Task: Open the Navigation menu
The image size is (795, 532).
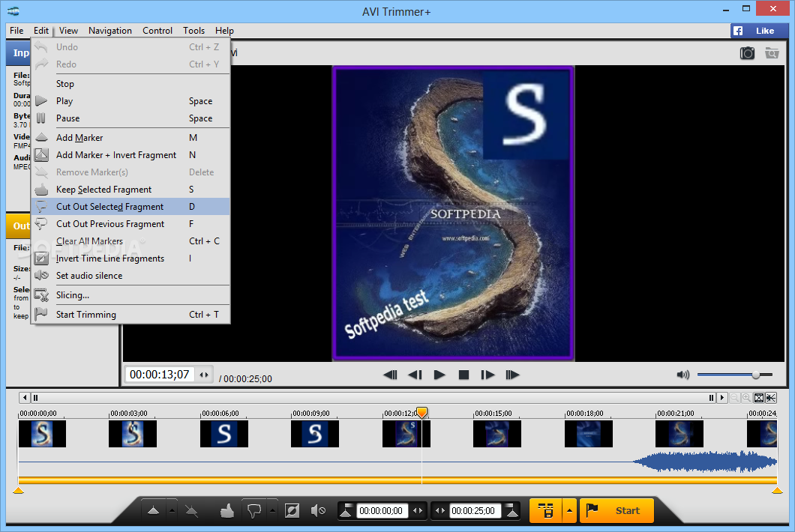Action: tap(110, 31)
